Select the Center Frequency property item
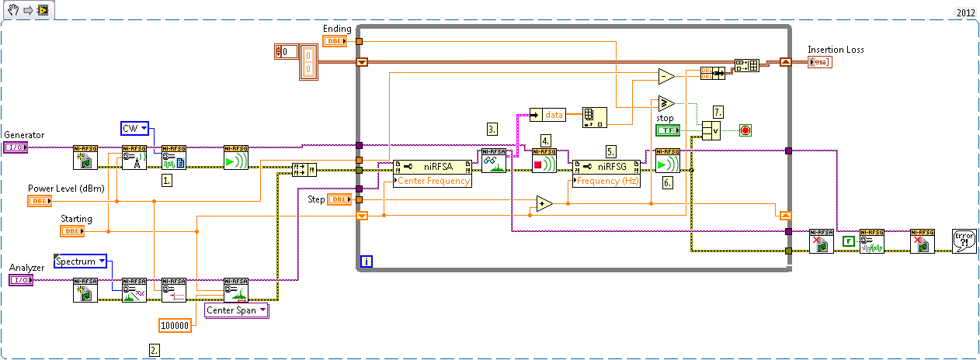This screenshot has height=360, width=980. [433, 181]
